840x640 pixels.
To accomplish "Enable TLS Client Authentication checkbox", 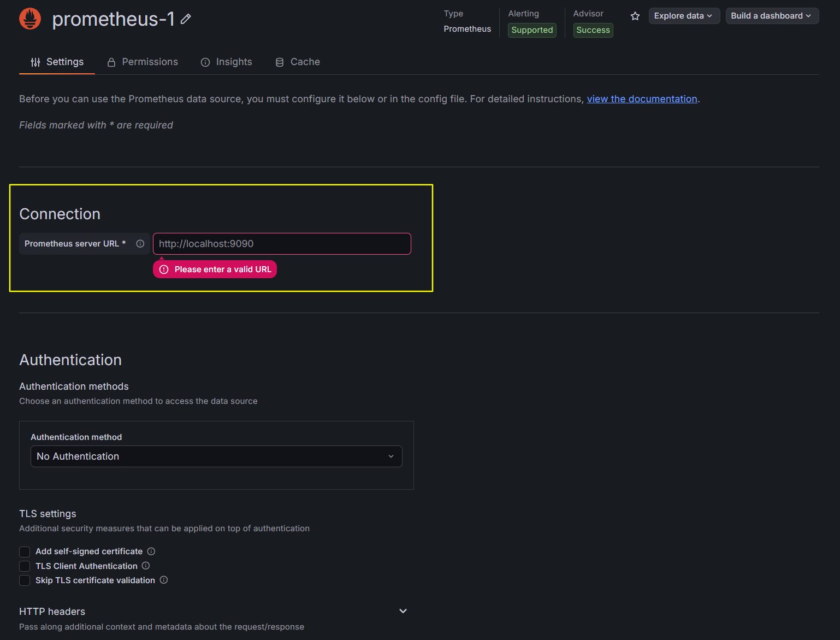I will (x=25, y=566).
